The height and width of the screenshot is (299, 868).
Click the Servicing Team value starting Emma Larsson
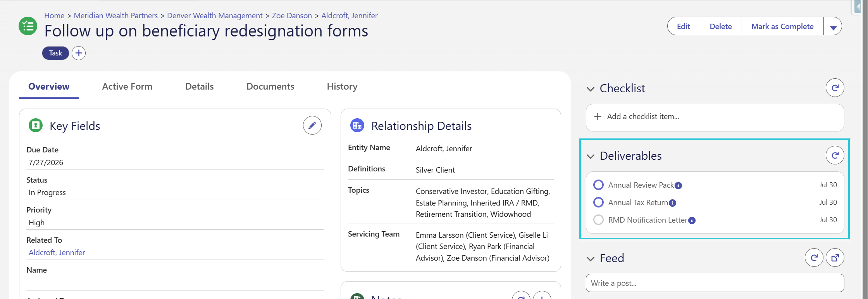[x=483, y=246]
